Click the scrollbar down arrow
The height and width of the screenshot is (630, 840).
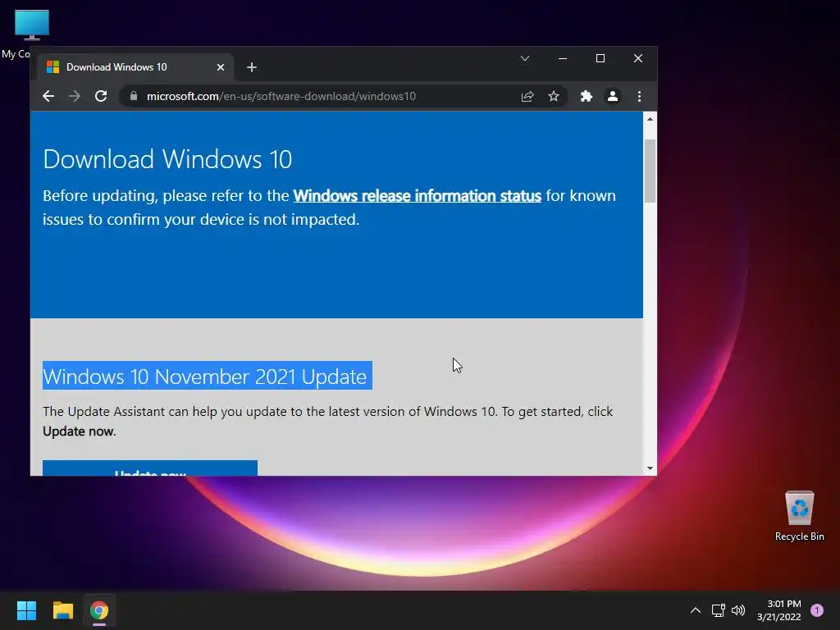pyautogui.click(x=650, y=468)
